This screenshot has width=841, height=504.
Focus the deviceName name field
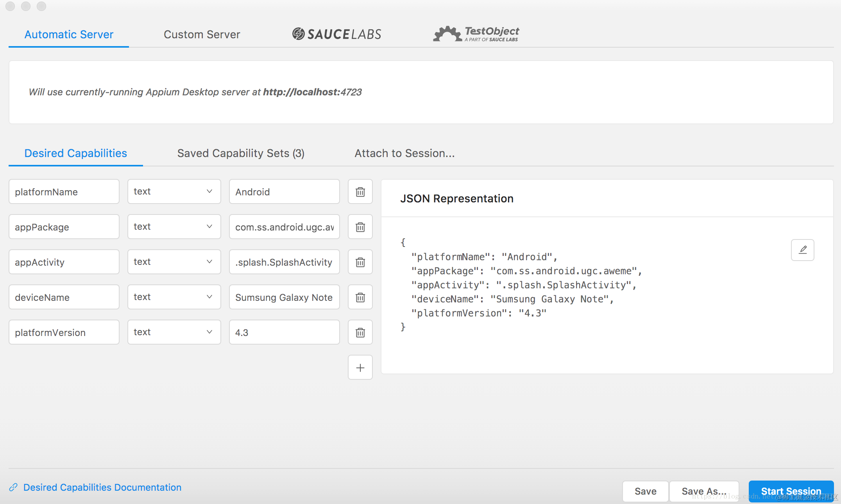pyautogui.click(x=64, y=297)
